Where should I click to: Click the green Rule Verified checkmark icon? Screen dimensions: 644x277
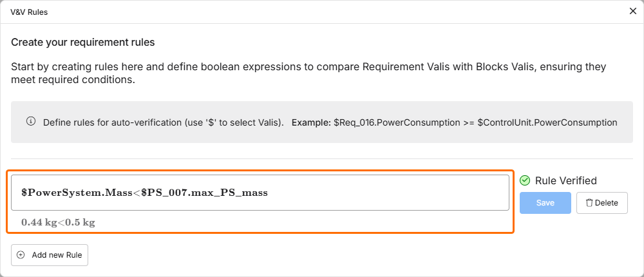point(525,180)
